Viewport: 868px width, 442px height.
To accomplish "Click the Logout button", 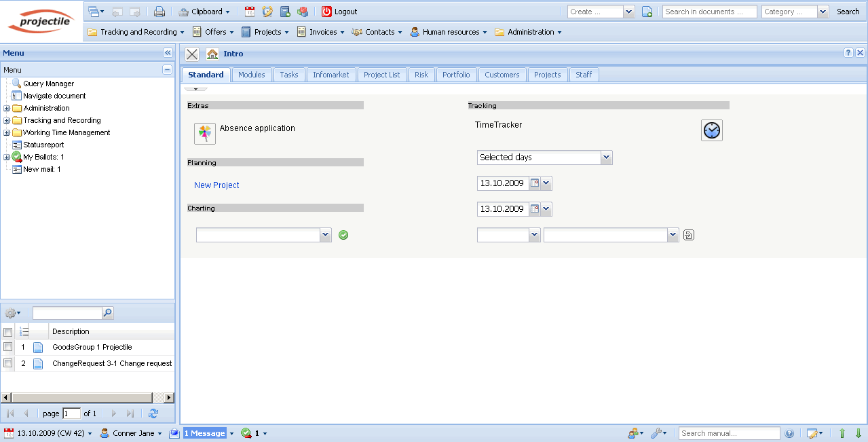I will (339, 12).
